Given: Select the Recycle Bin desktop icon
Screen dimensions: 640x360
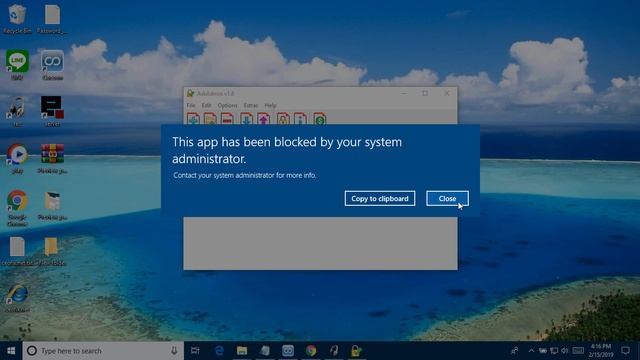Looking at the screenshot, I should click(17, 19).
